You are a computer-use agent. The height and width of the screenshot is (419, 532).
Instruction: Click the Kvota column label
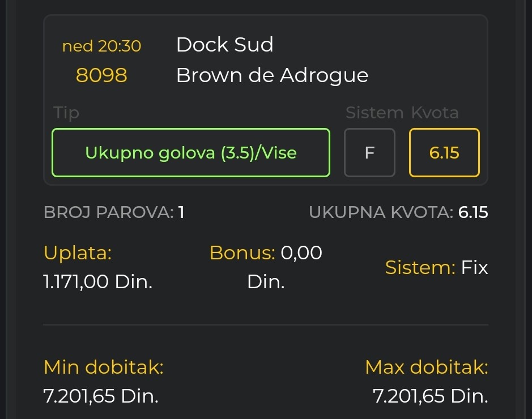click(x=435, y=113)
